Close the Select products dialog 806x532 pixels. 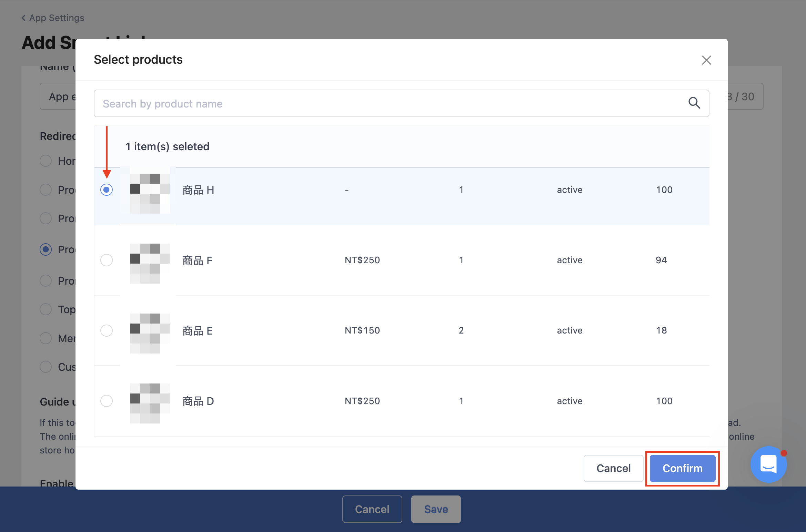click(x=706, y=60)
